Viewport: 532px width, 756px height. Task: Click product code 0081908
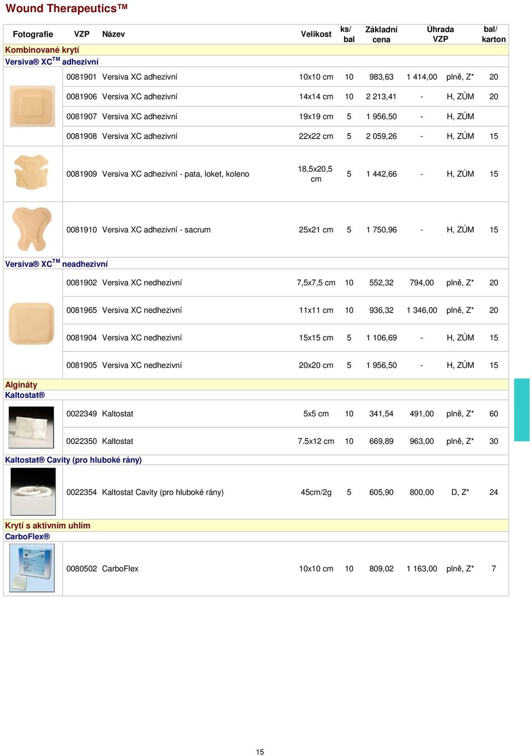pos(81,136)
